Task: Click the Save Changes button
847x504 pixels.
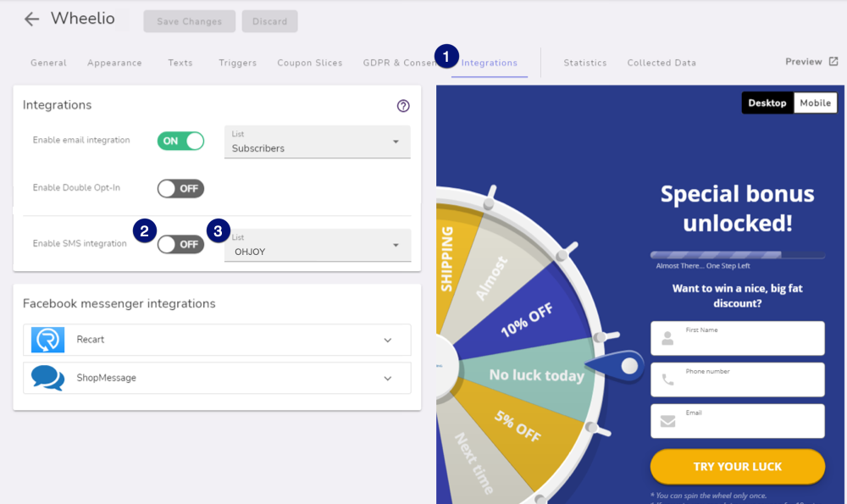Action: [x=190, y=21]
